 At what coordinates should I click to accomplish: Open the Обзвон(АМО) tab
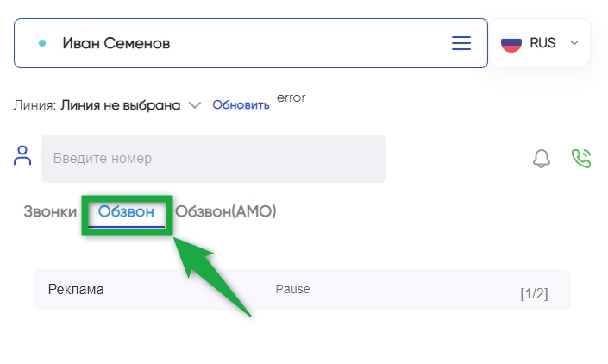pos(226,211)
